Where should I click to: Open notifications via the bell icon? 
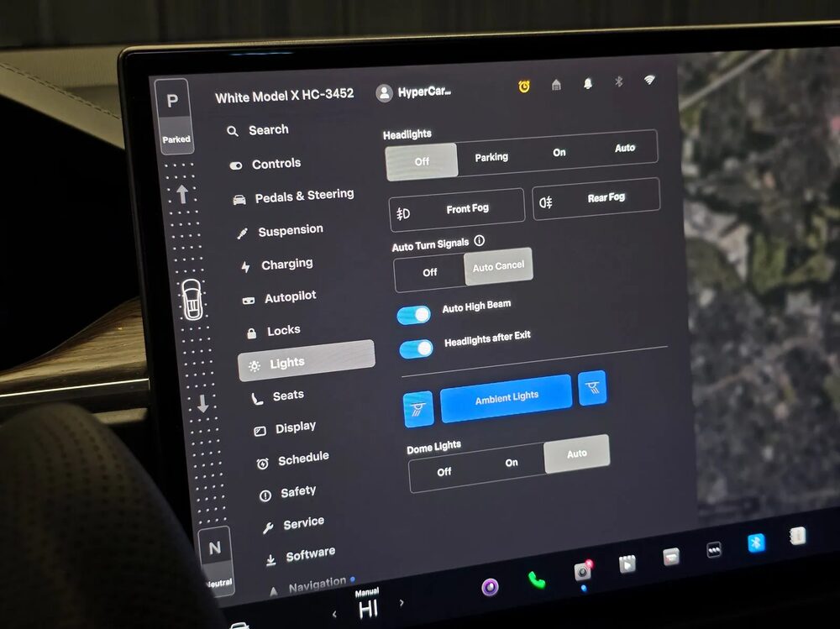(x=587, y=83)
